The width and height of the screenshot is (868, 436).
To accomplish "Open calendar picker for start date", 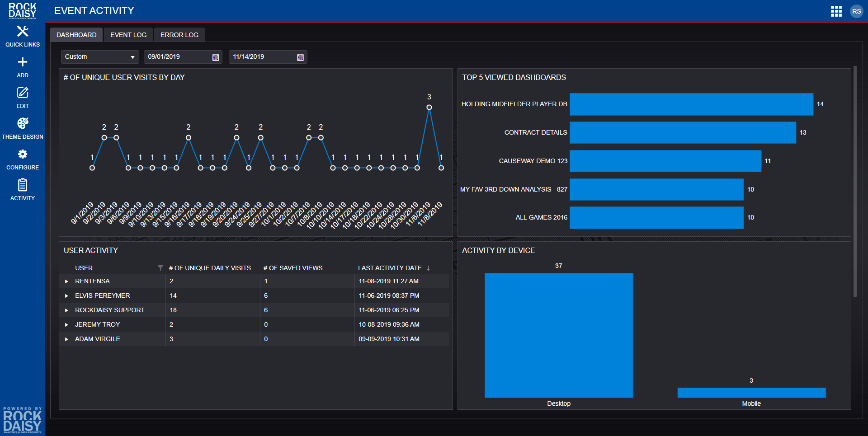I will tap(216, 57).
